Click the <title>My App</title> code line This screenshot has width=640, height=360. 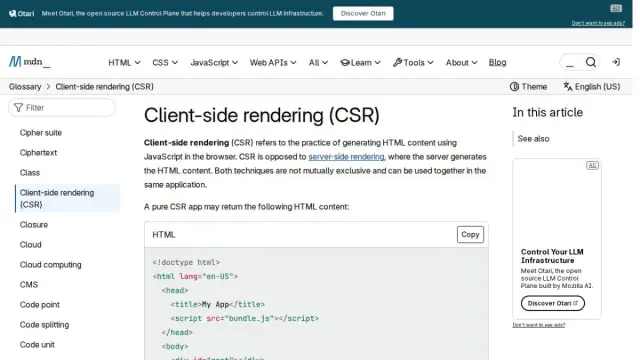(x=218, y=304)
